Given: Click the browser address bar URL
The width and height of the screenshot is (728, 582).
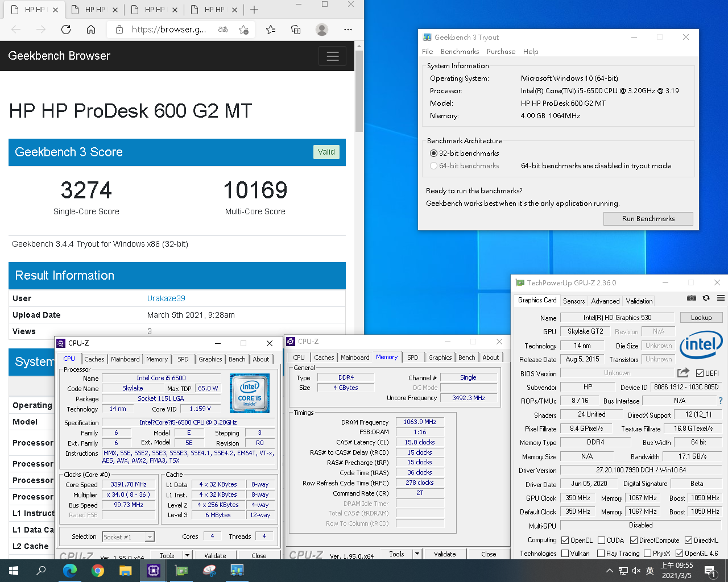Looking at the screenshot, I should click(x=169, y=30).
